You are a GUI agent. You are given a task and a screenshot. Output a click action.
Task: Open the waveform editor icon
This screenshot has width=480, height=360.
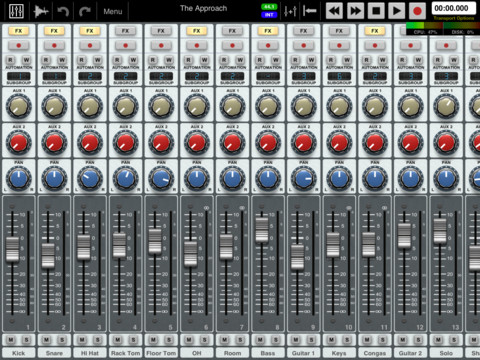pyautogui.click(x=41, y=11)
